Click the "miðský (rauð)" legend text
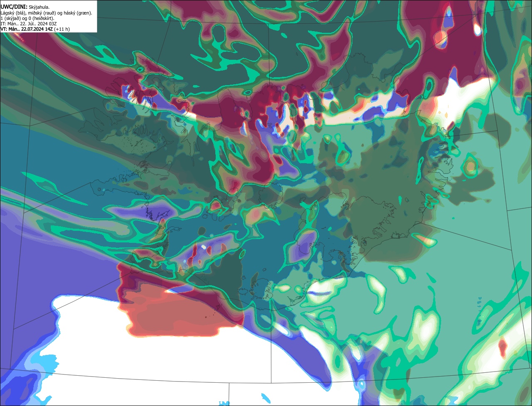This screenshot has height=406, width=532. 42,13
